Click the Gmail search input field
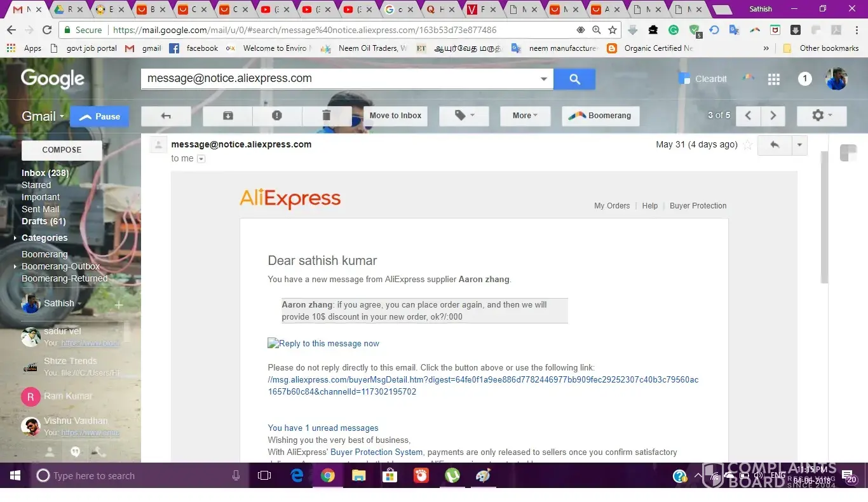 coord(340,79)
